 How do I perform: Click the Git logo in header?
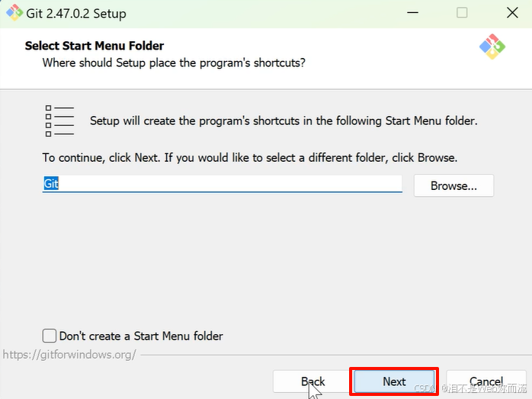(x=492, y=47)
